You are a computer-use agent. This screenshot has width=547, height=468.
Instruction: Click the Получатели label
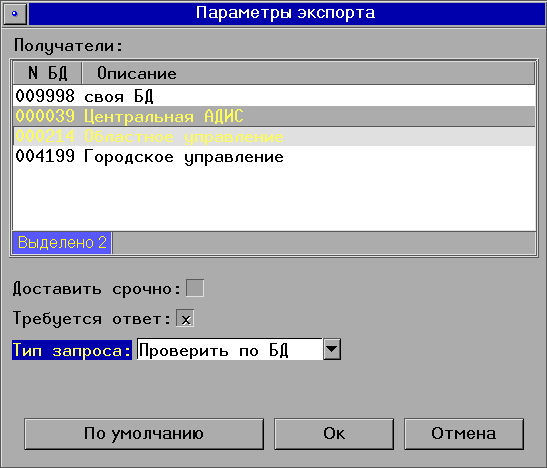pyautogui.click(x=68, y=46)
